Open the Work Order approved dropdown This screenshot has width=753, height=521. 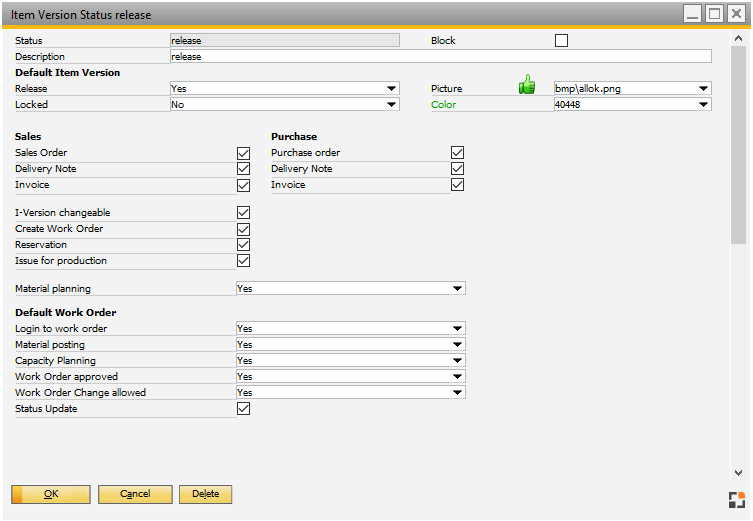(x=458, y=377)
